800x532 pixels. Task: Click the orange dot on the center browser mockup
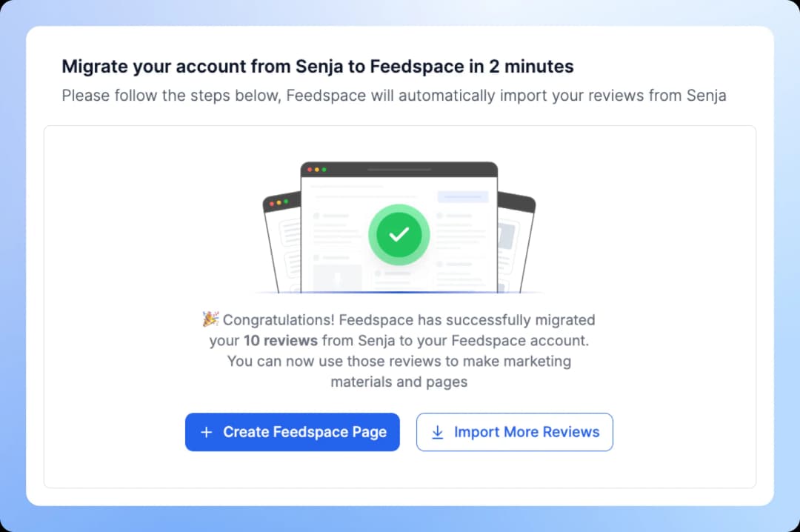[317, 170]
